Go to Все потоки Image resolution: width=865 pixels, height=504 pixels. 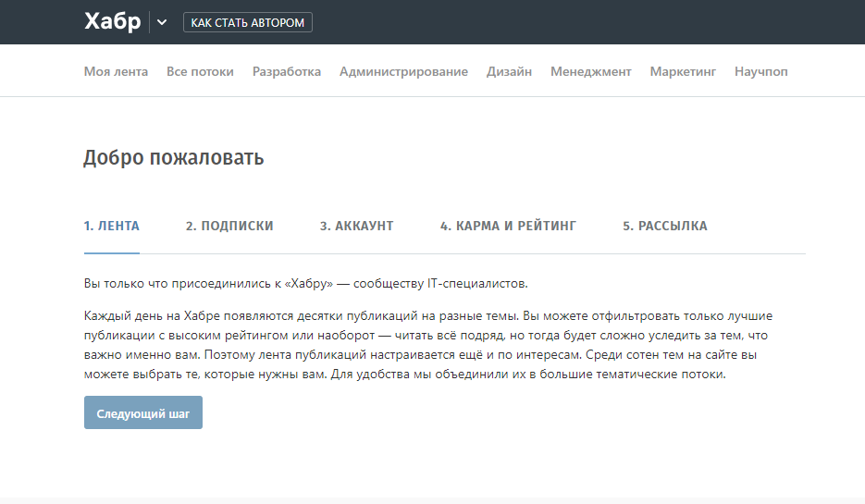click(x=200, y=72)
